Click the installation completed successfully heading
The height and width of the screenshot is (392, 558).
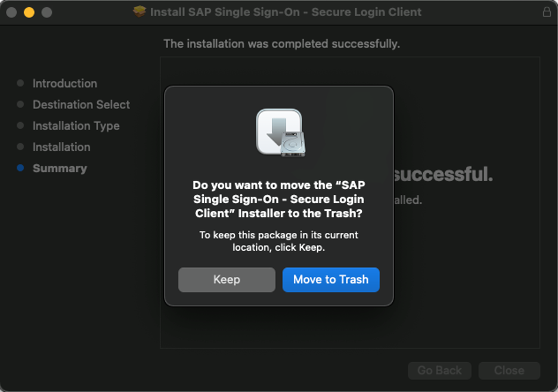(282, 43)
